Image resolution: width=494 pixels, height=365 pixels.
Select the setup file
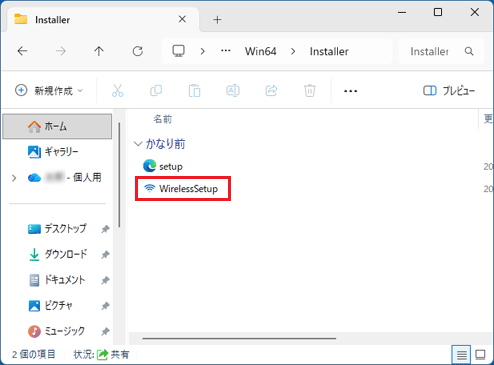[x=163, y=166]
